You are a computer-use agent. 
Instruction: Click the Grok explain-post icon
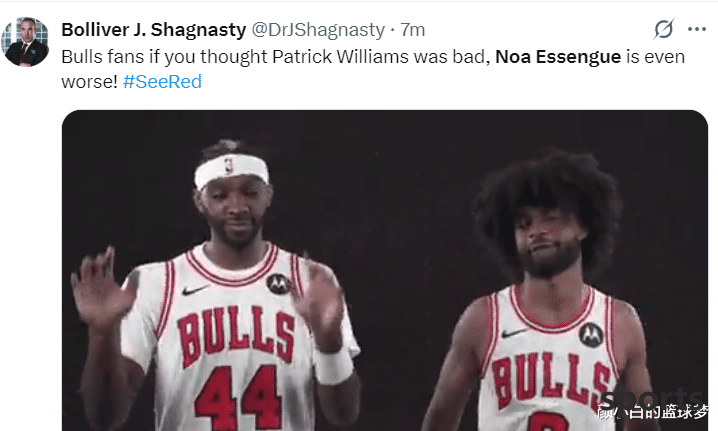(x=664, y=29)
